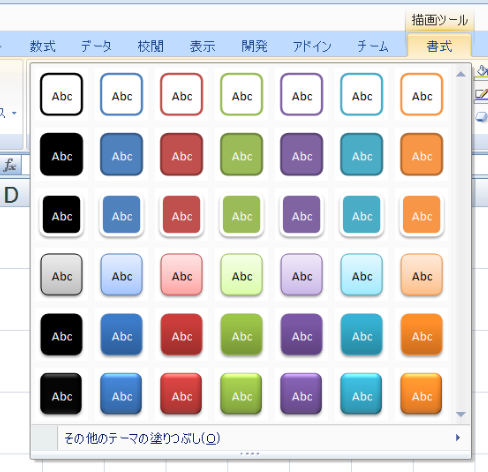The width and height of the screenshot is (488, 472).
Task: Open the 校閲 ribbon tab
Action: pyautogui.click(x=151, y=46)
